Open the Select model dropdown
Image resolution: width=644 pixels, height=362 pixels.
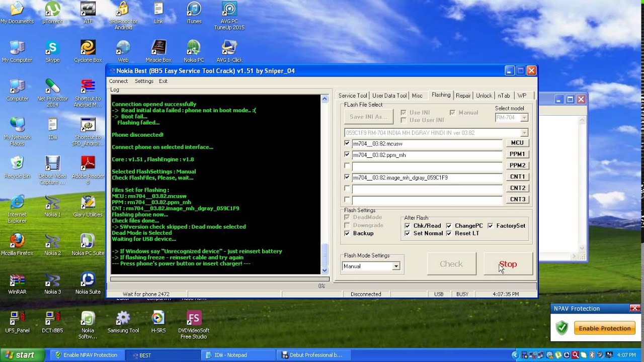pyautogui.click(x=524, y=117)
